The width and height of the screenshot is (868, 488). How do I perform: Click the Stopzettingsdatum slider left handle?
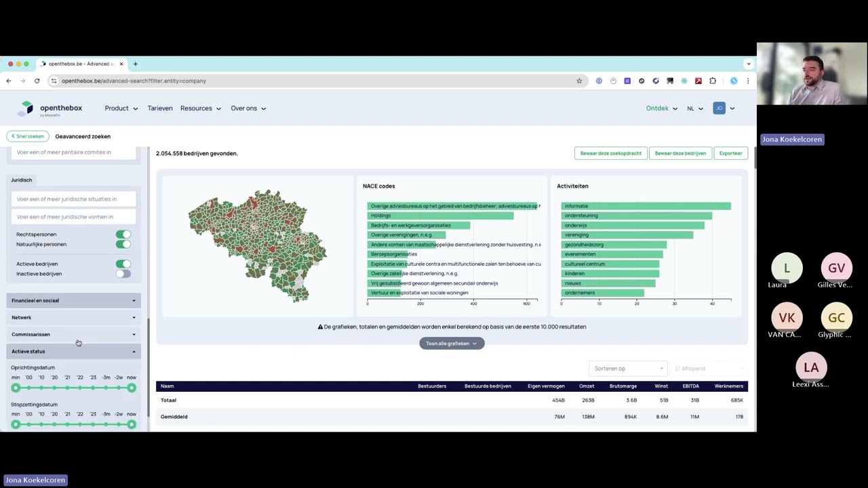click(16, 424)
